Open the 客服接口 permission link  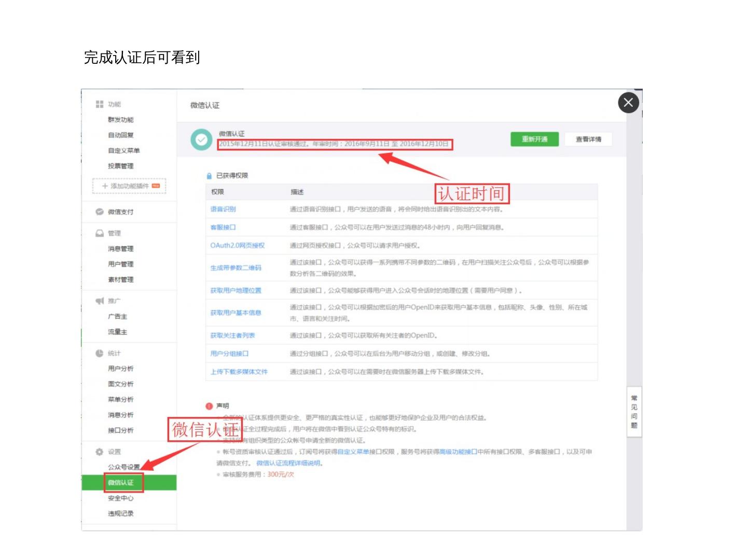[223, 227]
